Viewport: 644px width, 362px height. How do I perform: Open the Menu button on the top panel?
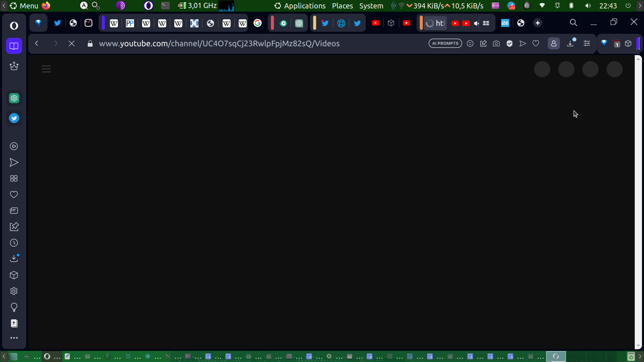click(x=24, y=6)
